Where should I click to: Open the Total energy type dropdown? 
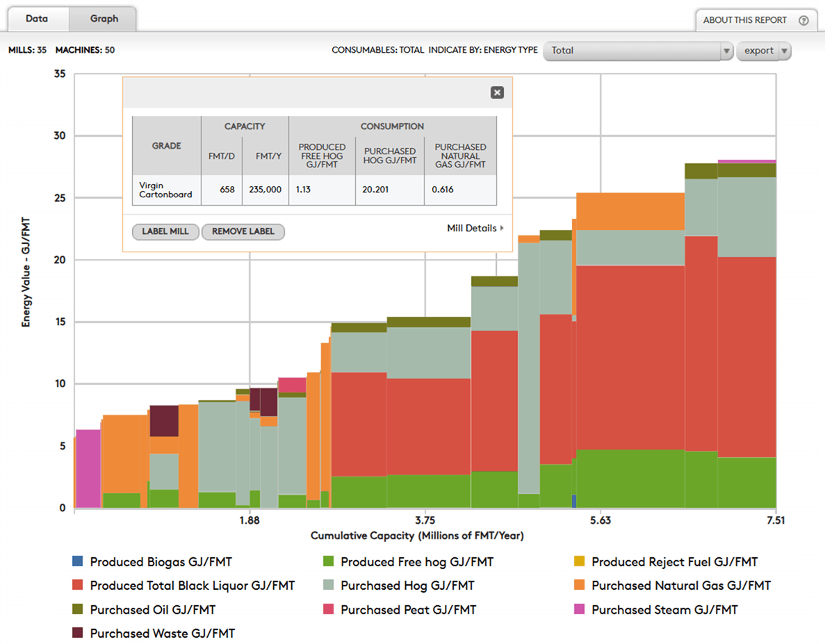coord(637,51)
